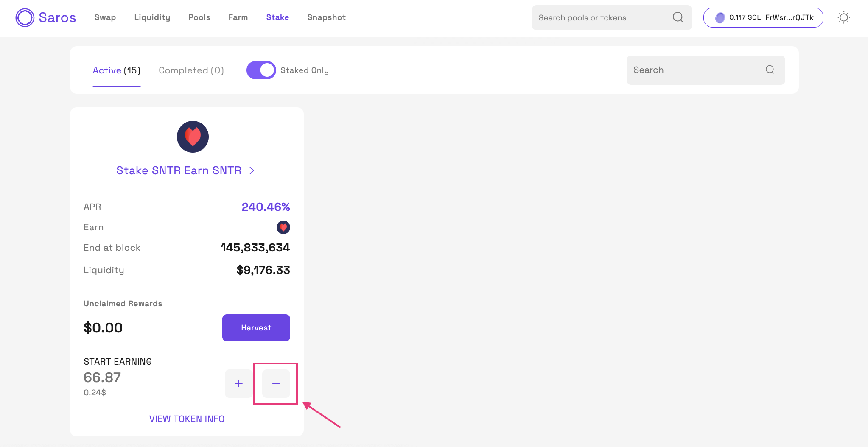Open the Farm navigation item

click(238, 17)
